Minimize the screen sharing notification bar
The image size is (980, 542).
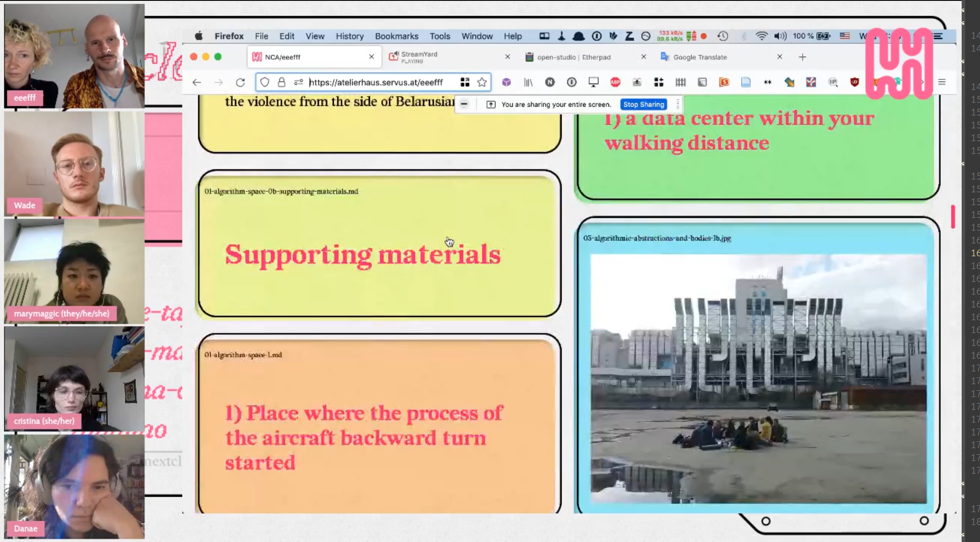pyautogui.click(x=464, y=104)
